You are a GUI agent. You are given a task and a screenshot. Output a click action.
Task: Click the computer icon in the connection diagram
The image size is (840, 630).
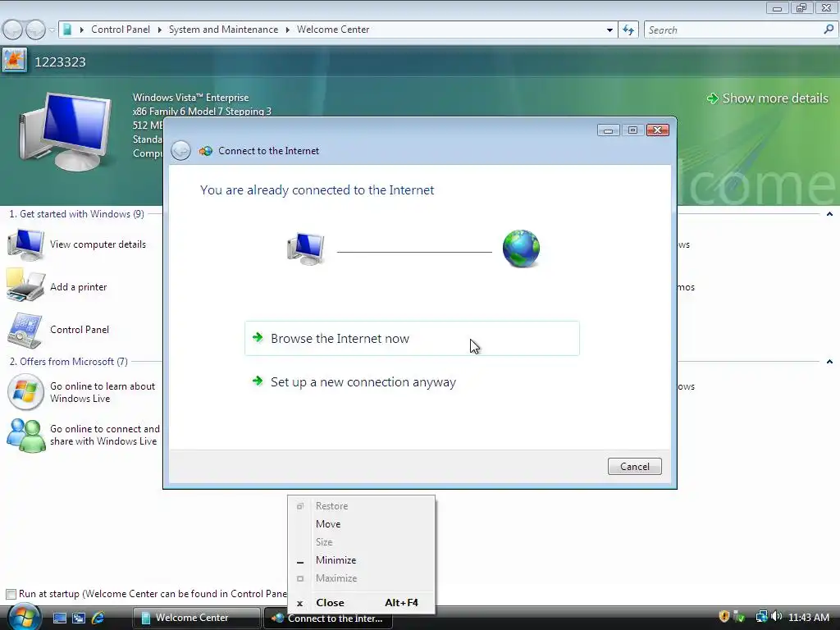pos(305,249)
